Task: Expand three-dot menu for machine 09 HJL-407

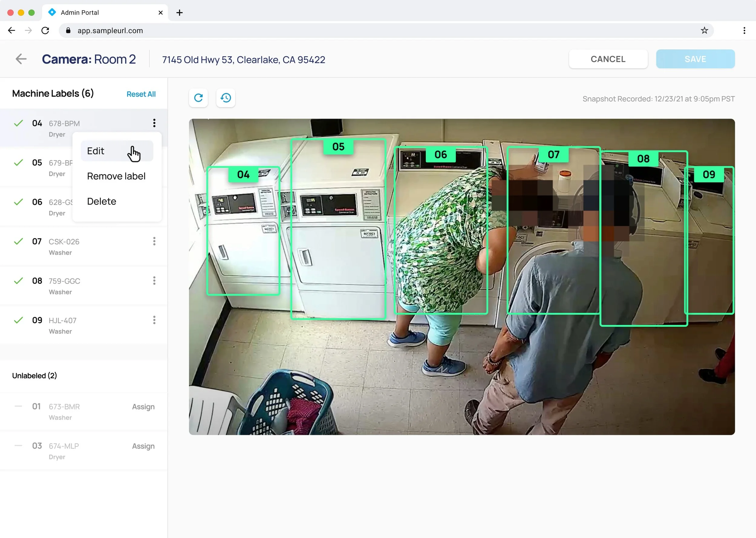Action: pos(154,320)
